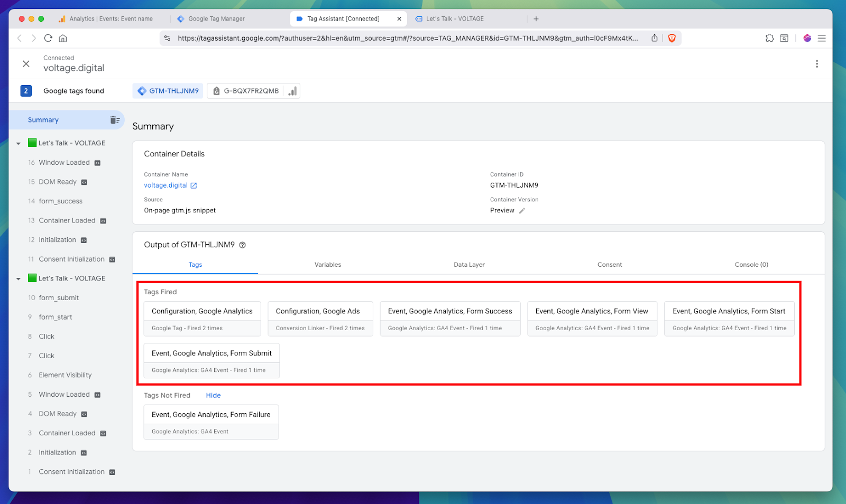Open Configuration, Google Analytics tag card
The height and width of the screenshot is (504, 846).
coord(202,319)
